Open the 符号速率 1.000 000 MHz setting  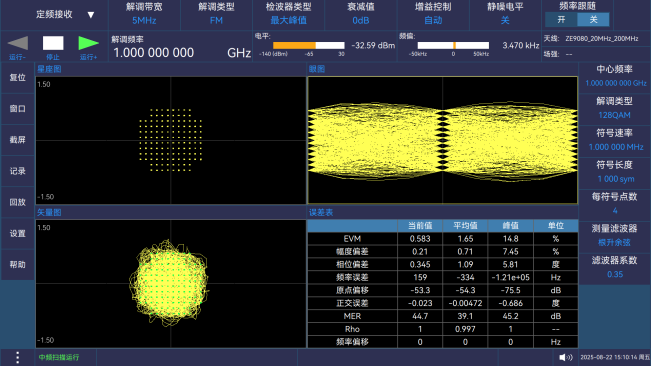pyautogui.click(x=615, y=140)
